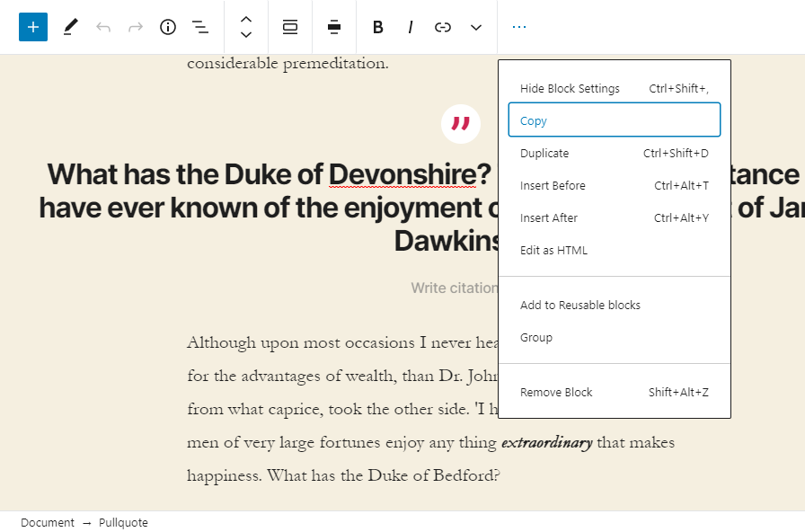
Task: Select Insert Before menu entry
Action: 615,186
